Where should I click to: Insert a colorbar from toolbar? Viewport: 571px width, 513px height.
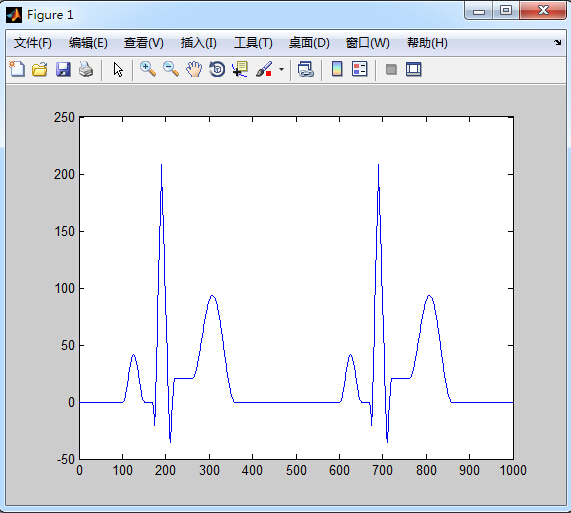[x=337, y=69]
